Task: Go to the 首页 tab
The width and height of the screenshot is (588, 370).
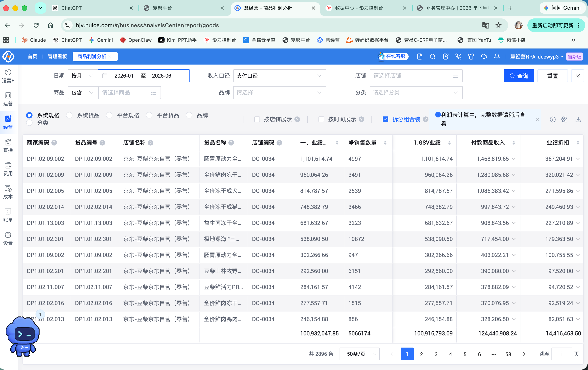Action: click(x=32, y=57)
